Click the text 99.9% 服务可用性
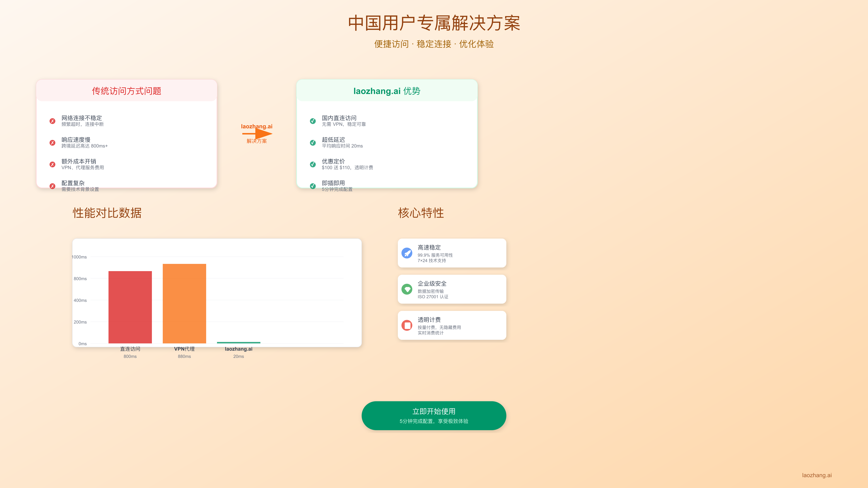This screenshot has width=868, height=488. tap(435, 255)
